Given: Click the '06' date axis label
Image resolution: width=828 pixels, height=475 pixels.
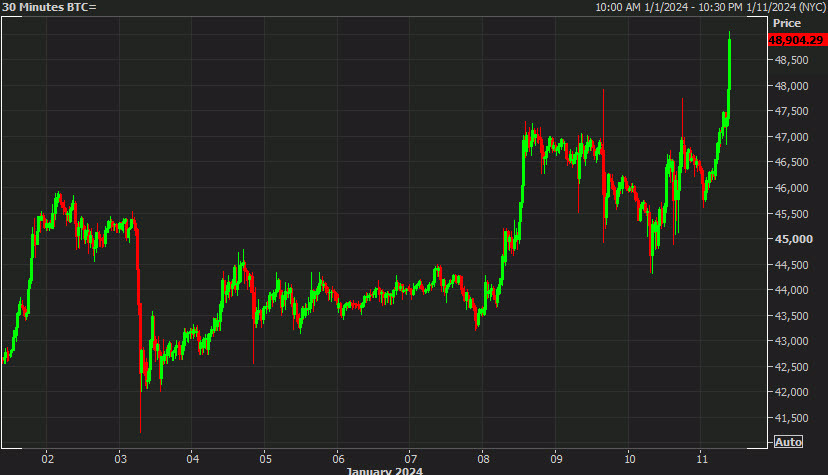Looking at the screenshot, I should tap(338, 459).
